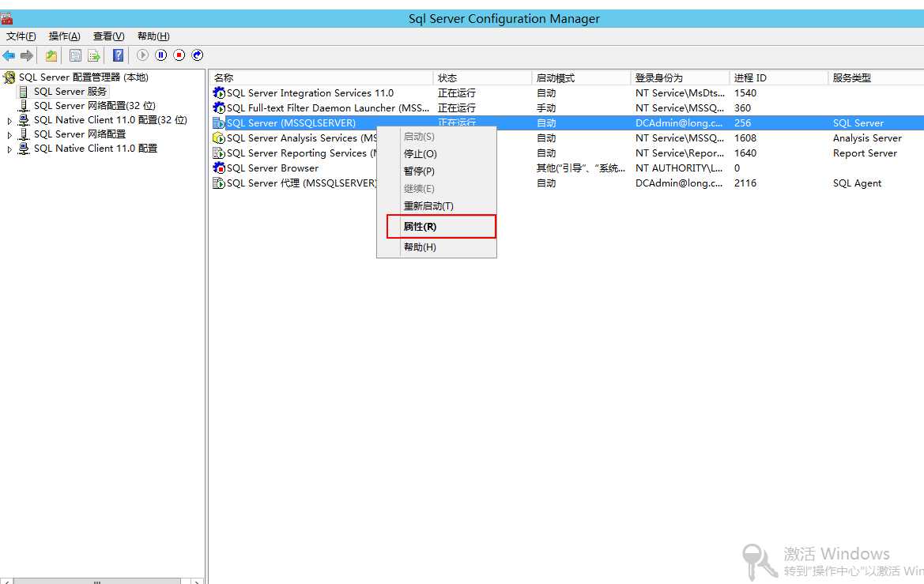Click the Report Server service type cell
The height and width of the screenshot is (584, 924).
click(865, 153)
